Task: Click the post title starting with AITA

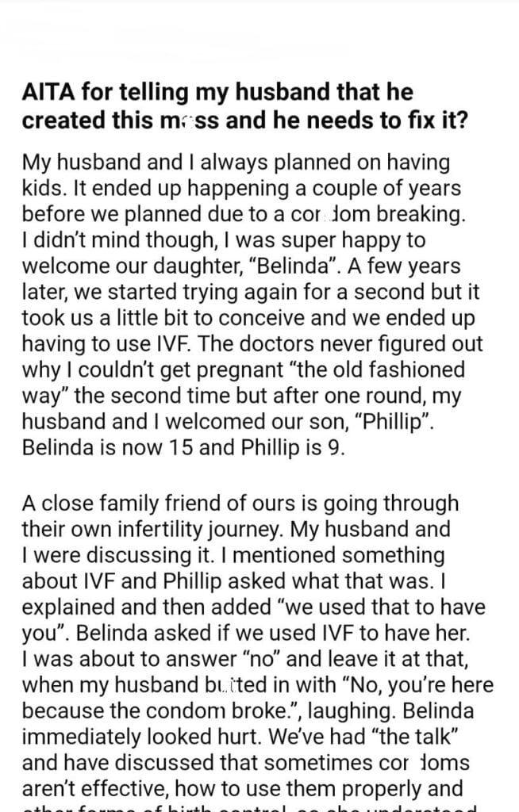Action: click(x=217, y=92)
